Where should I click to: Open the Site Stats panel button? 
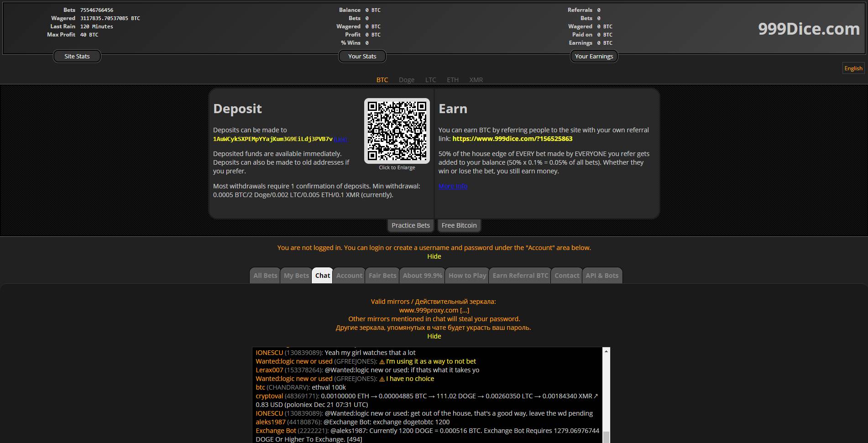tap(77, 56)
